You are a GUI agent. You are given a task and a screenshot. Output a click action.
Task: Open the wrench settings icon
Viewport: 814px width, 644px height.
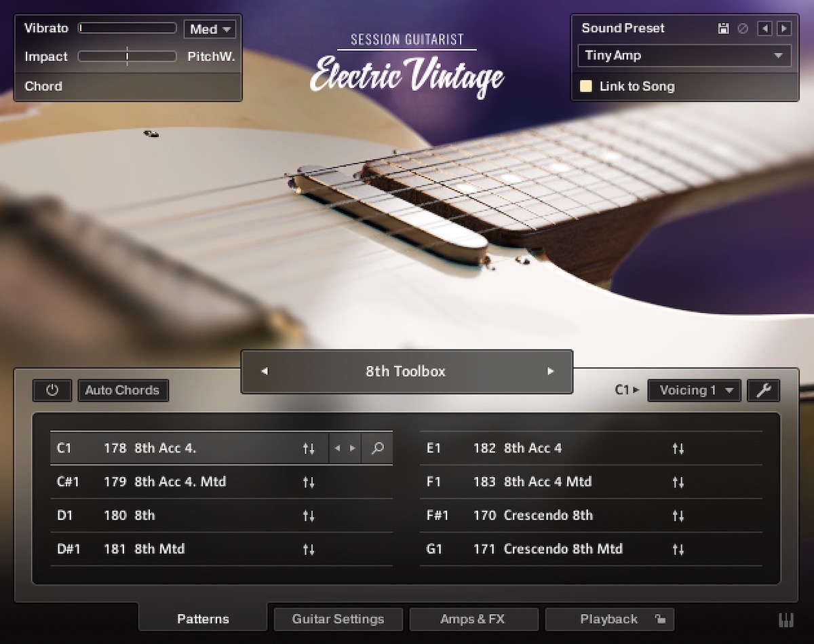(764, 390)
